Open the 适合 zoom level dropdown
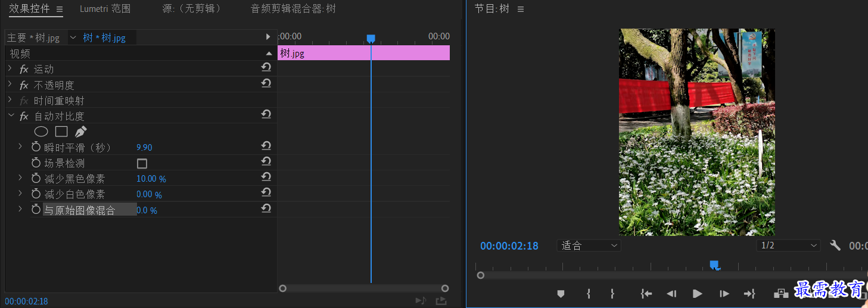Screen dimensions: 868x308 click(589, 245)
